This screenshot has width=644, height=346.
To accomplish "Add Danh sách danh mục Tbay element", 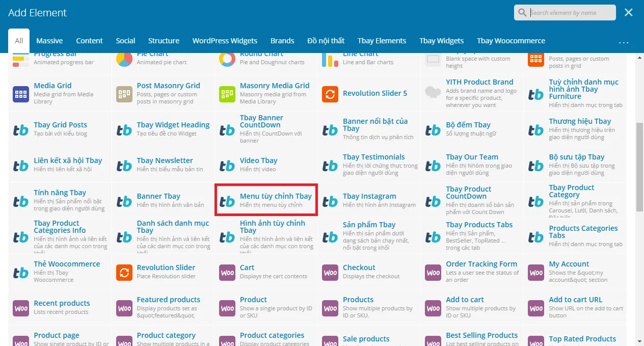I will [164, 237].
